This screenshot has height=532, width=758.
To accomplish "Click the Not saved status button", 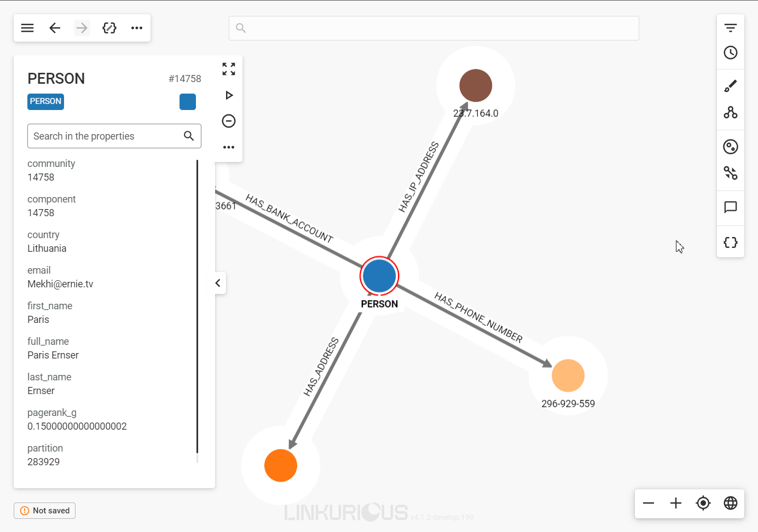I will 45,511.
